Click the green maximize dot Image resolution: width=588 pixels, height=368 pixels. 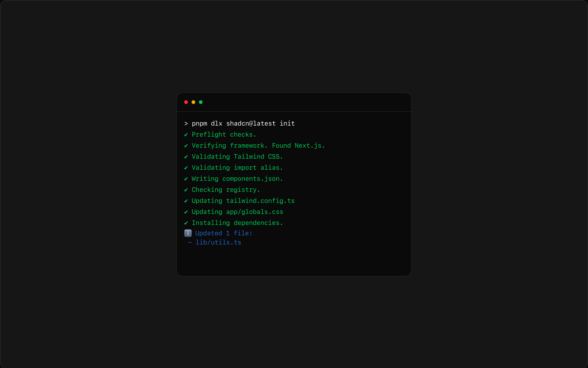click(201, 102)
